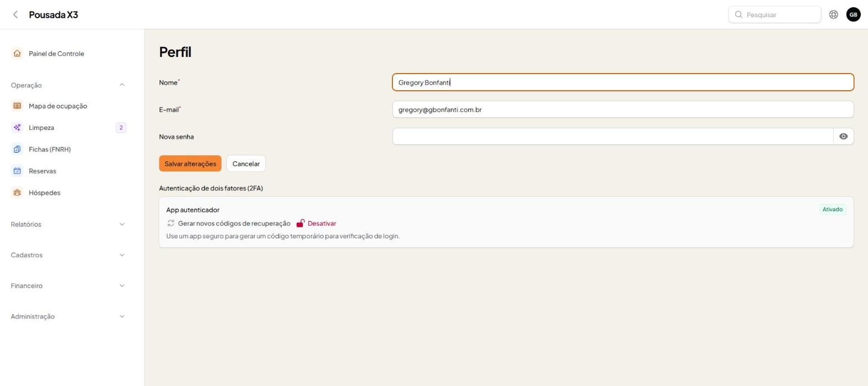This screenshot has width=868, height=386.
Task: Click the Hóspedes people icon
Action: [17, 192]
